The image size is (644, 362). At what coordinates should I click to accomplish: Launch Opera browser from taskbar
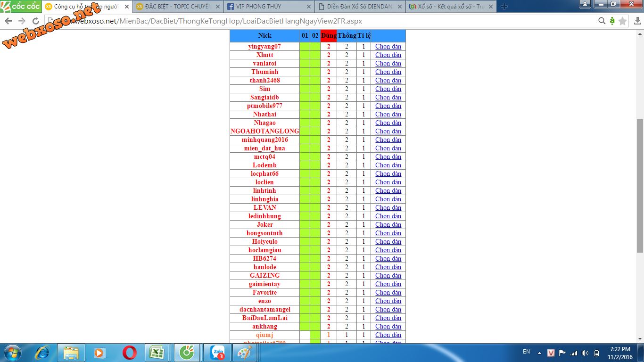coord(129,353)
